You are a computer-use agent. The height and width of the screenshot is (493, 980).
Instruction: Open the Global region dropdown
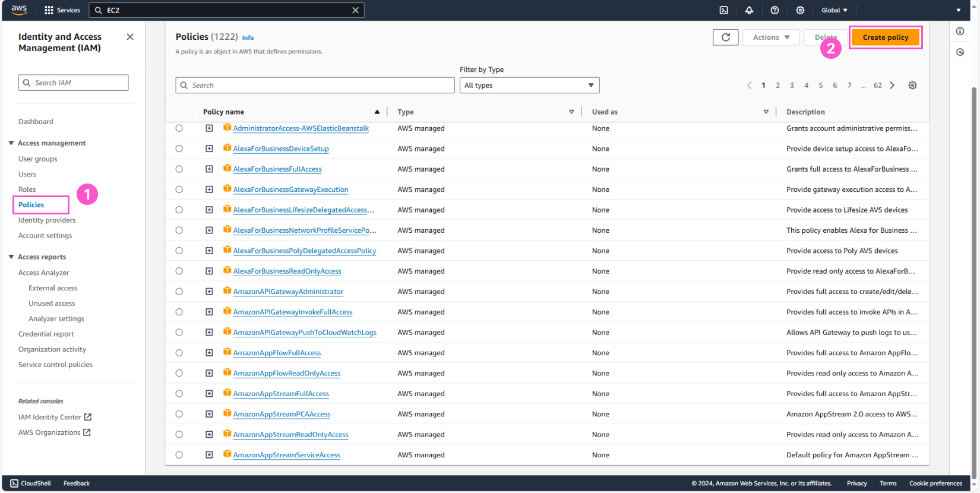[x=834, y=10]
